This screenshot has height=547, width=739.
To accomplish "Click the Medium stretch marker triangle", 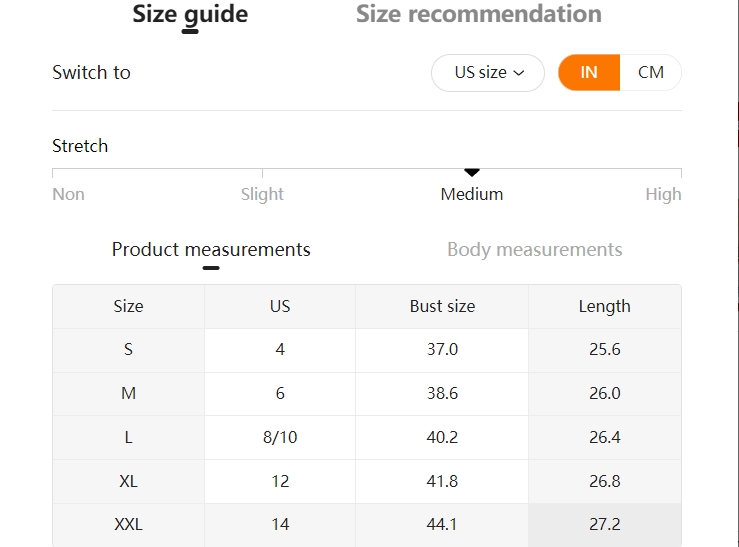I will (472, 172).
